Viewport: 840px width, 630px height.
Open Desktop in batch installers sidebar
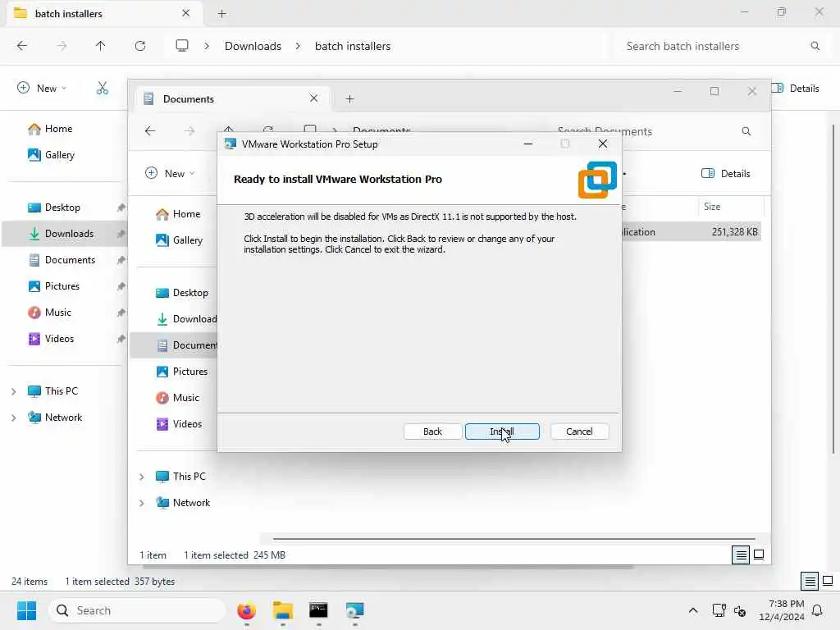coord(62,208)
